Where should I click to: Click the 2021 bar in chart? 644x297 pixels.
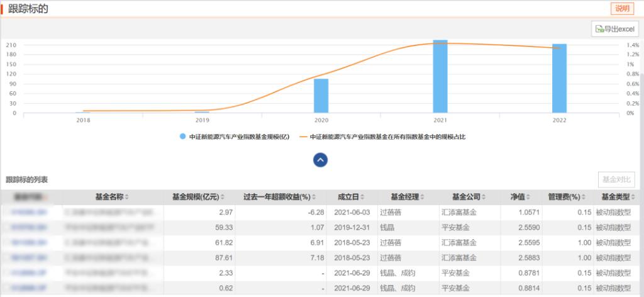(x=440, y=77)
